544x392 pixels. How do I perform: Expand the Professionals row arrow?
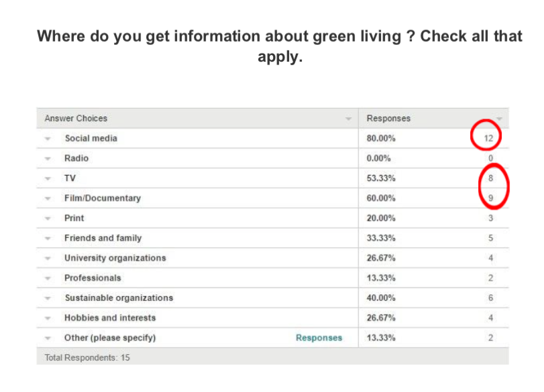48,278
